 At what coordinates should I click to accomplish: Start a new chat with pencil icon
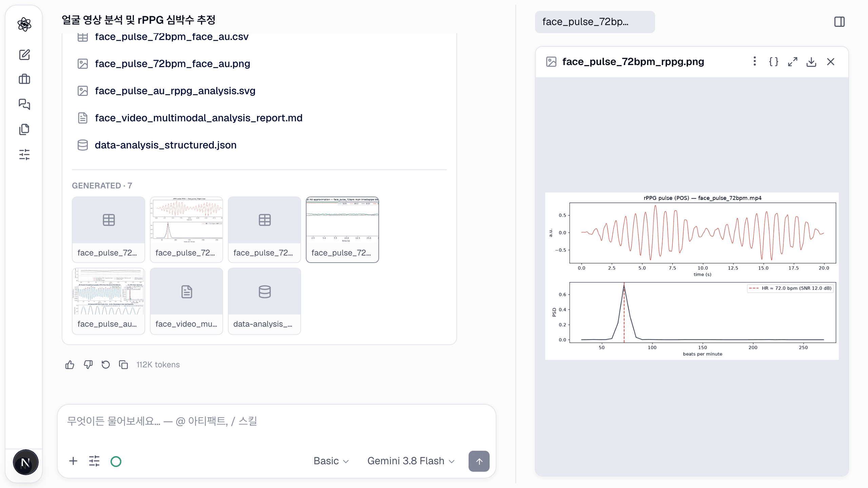pyautogui.click(x=24, y=55)
